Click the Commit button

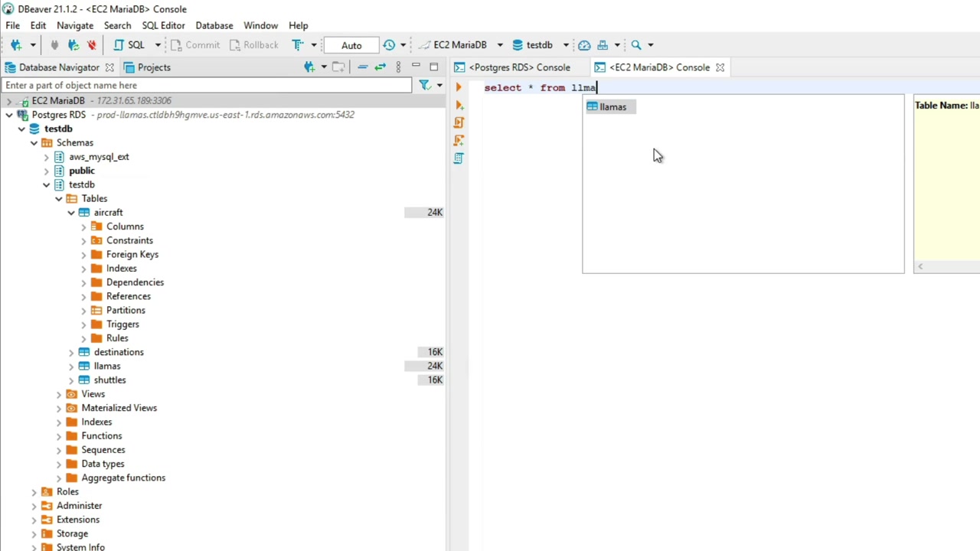point(195,45)
